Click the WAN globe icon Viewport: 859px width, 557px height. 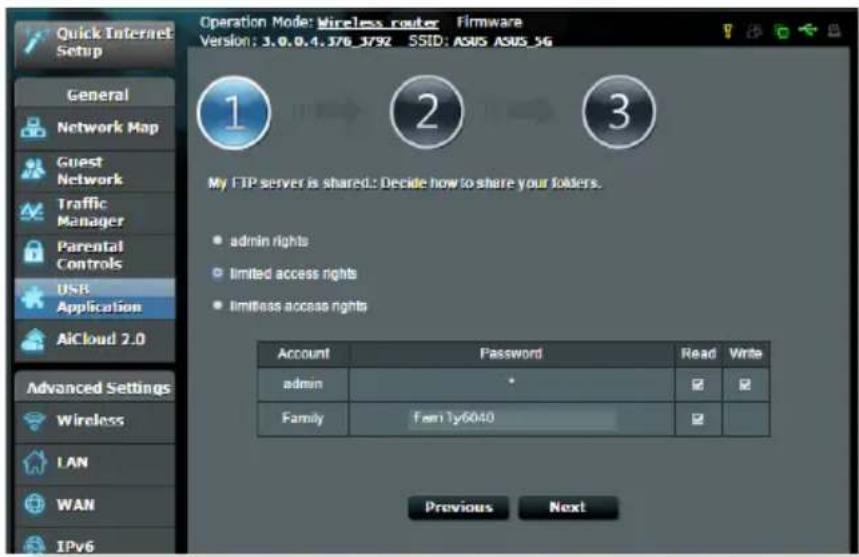pos(35,504)
